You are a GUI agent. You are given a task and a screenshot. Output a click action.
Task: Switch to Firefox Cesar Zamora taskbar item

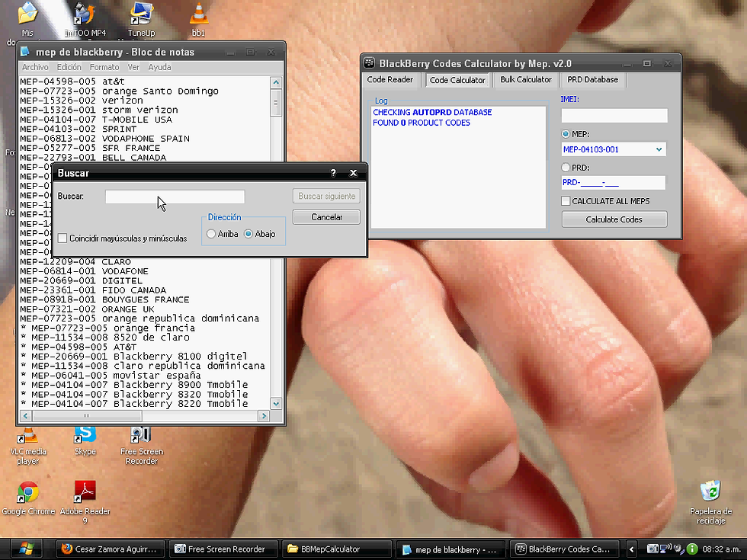click(x=110, y=549)
